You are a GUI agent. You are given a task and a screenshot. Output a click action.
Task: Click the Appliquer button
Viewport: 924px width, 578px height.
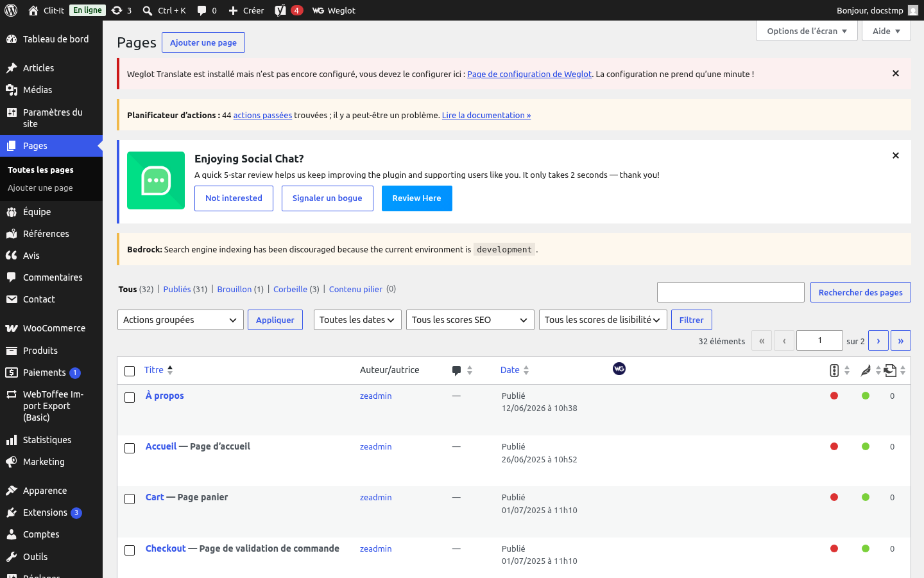click(x=275, y=320)
